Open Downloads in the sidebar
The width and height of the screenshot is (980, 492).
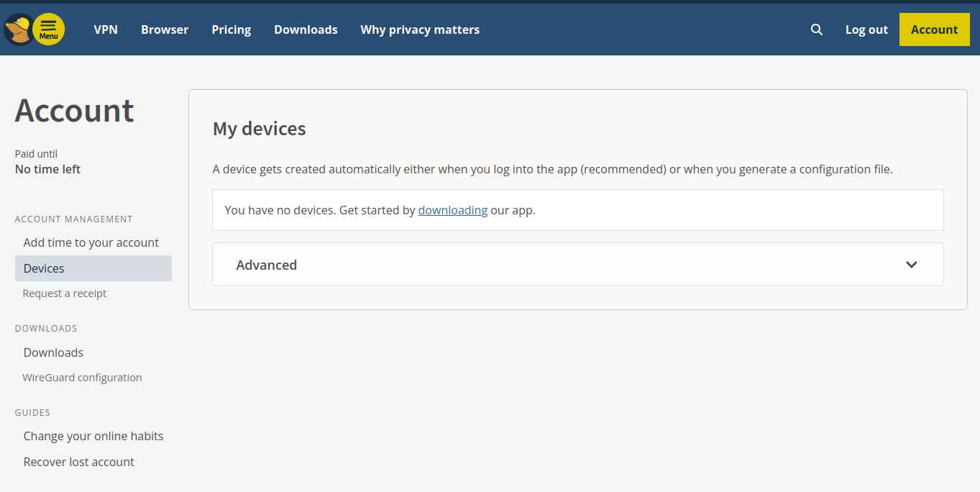click(53, 352)
